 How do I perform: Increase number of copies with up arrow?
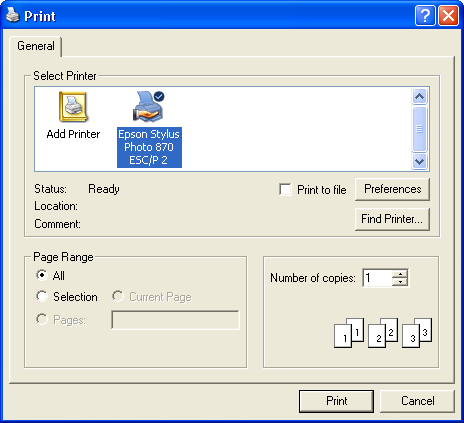pos(400,274)
